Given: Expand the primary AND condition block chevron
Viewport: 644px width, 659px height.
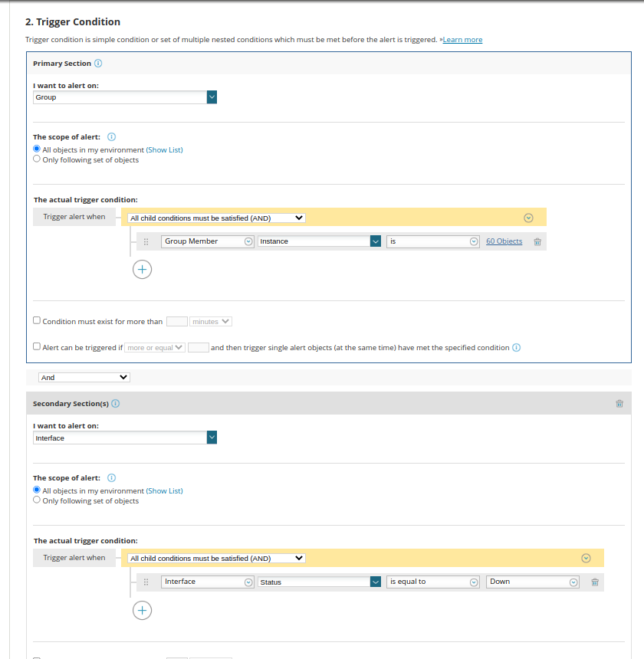Looking at the screenshot, I should [x=528, y=218].
